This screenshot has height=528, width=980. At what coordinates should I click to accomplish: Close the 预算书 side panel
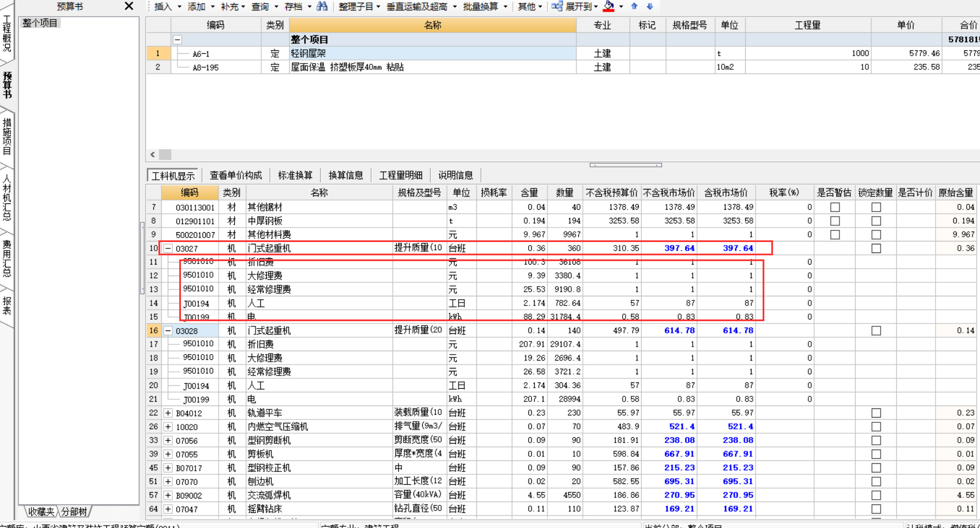[x=129, y=6]
